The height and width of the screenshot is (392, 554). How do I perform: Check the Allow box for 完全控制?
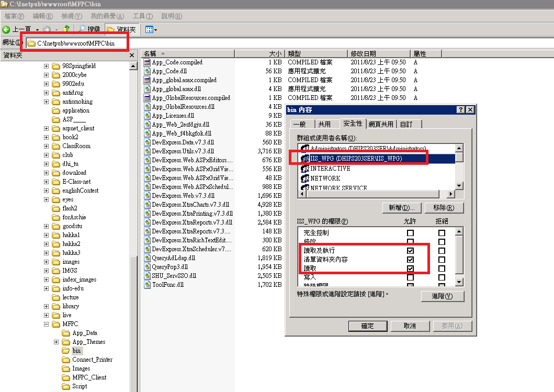click(x=411, y=233)
